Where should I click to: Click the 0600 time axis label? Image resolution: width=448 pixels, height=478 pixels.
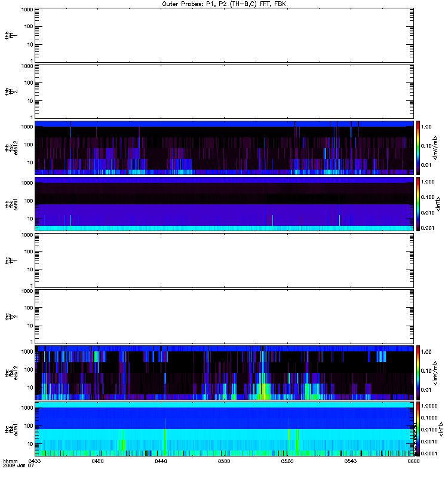(x=413, y=461)
